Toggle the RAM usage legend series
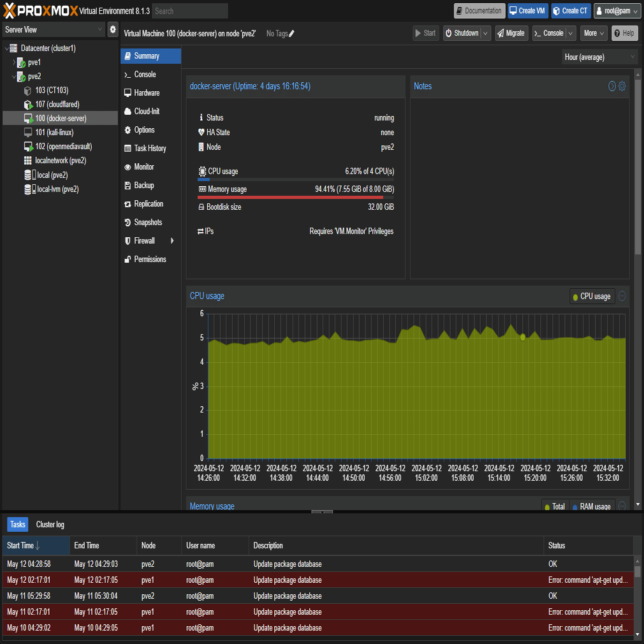The height and width of the screenshot is (644, 644). point(592,506)
